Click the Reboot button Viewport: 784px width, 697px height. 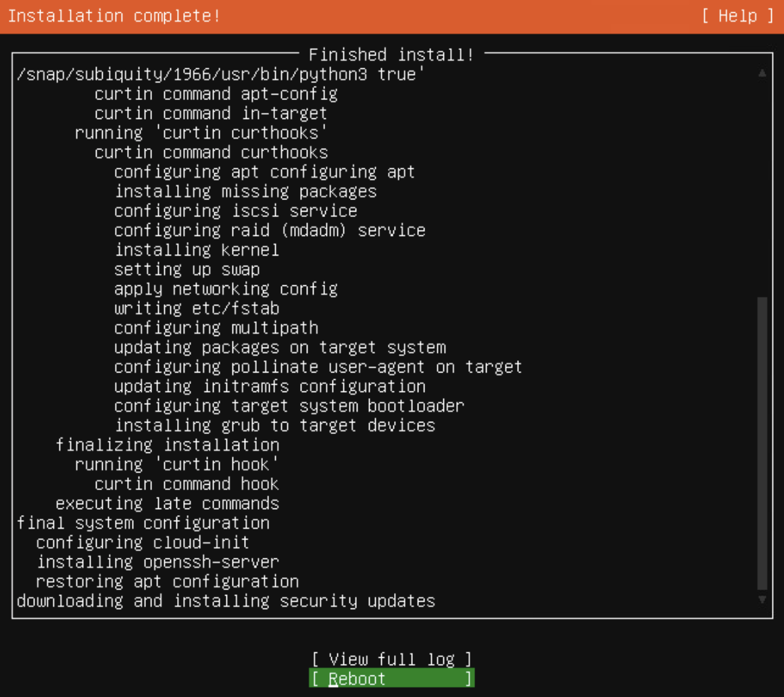pos(391,679)
